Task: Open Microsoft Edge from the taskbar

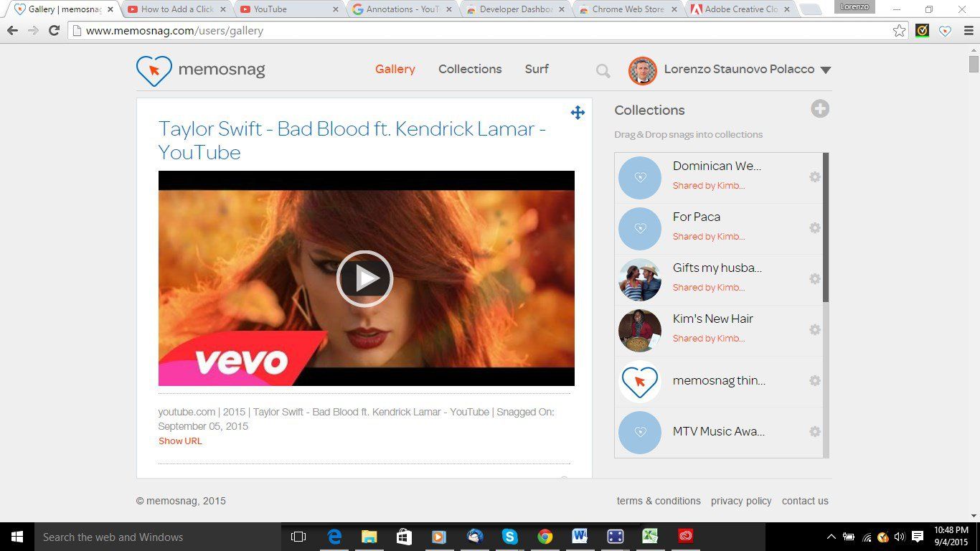Action: [334, 537]
